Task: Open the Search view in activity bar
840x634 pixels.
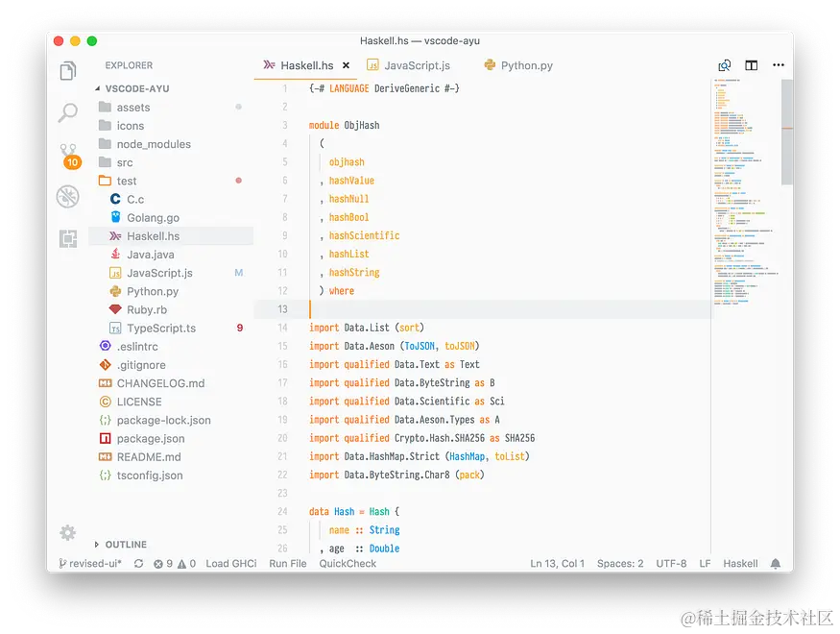Action: point(68,112)
